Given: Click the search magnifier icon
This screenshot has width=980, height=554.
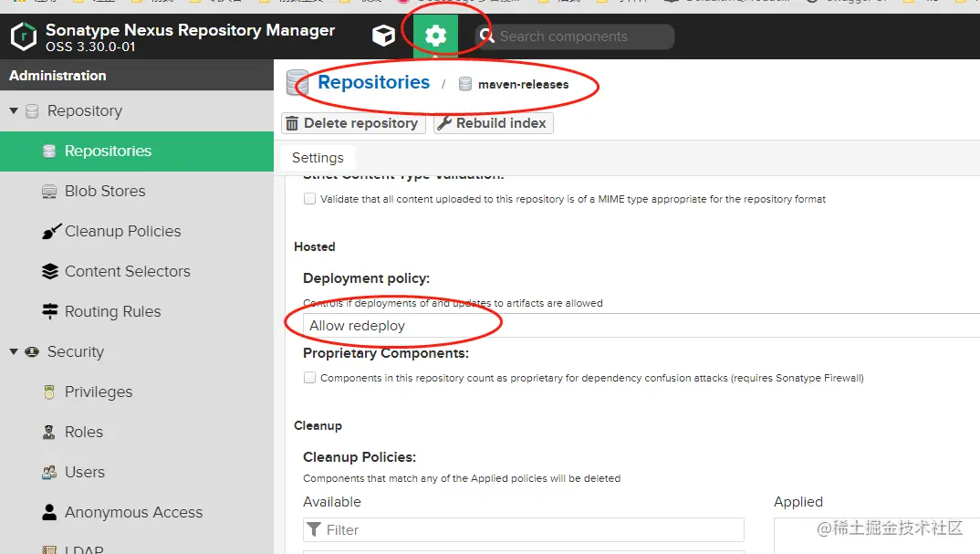Looking at the screenshot, I should pyautogui.click(x=486, y=36).
